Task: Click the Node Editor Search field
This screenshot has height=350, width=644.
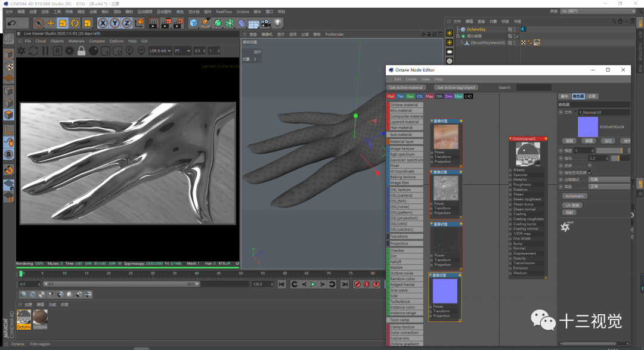Action: coord(534,88)
